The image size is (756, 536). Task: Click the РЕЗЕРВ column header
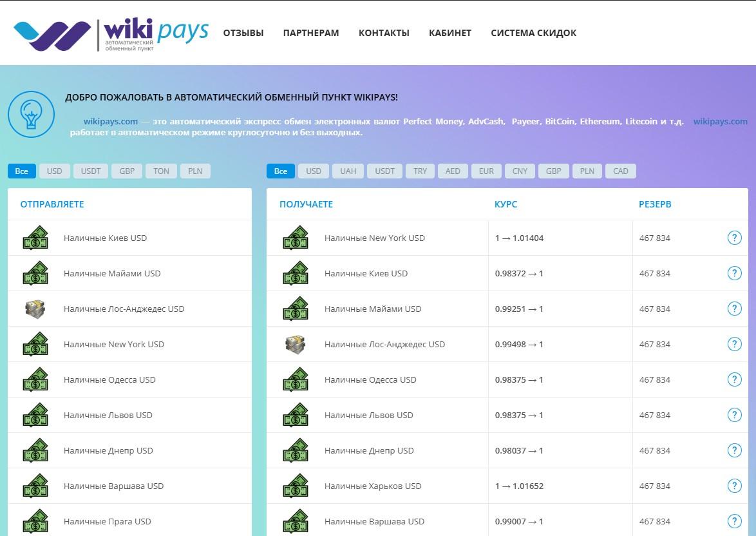tap(655, 204)
